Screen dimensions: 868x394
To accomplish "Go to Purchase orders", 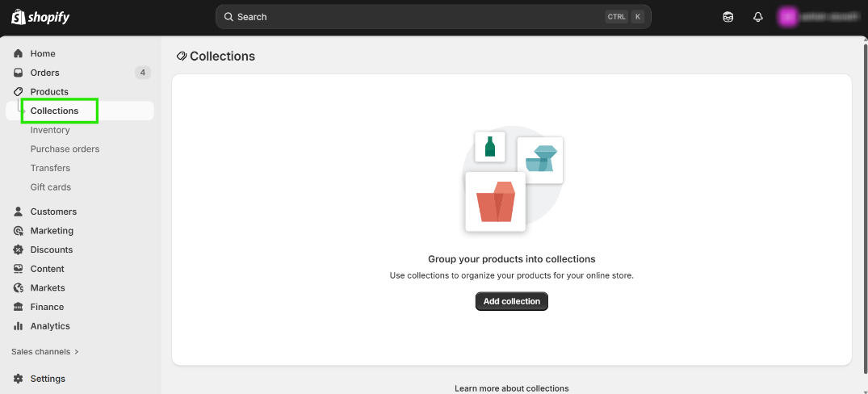I will tap(65, 149).
